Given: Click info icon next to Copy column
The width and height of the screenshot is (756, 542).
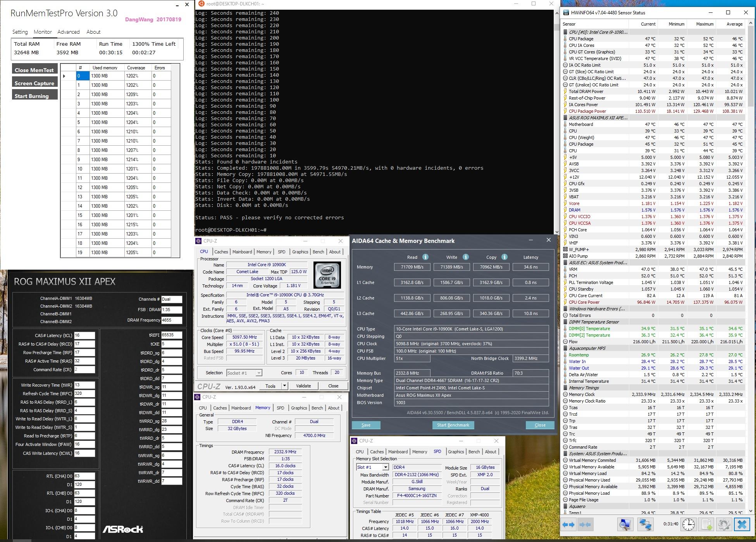Looking at the screenshot, I should tap(505, 257).
